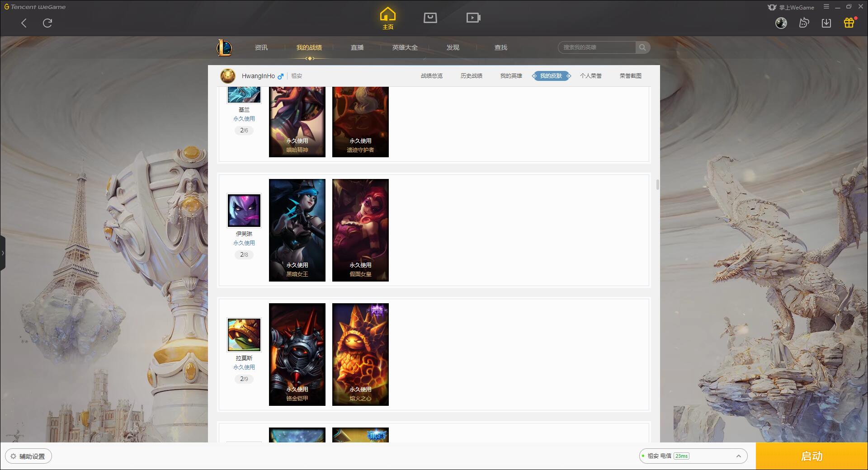Click the chevron arrow in server selector
This screenshot has width=868, height=470.
point(739,456)
